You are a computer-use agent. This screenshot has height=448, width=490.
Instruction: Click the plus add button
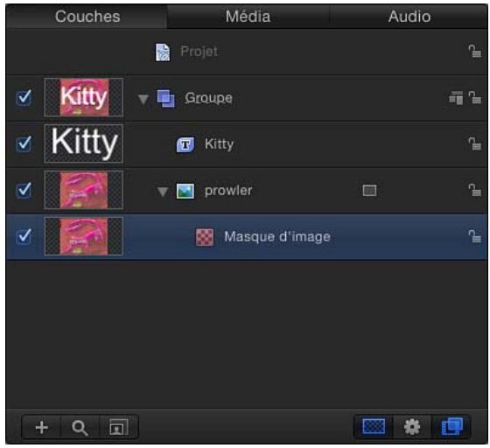coord(42,427)
